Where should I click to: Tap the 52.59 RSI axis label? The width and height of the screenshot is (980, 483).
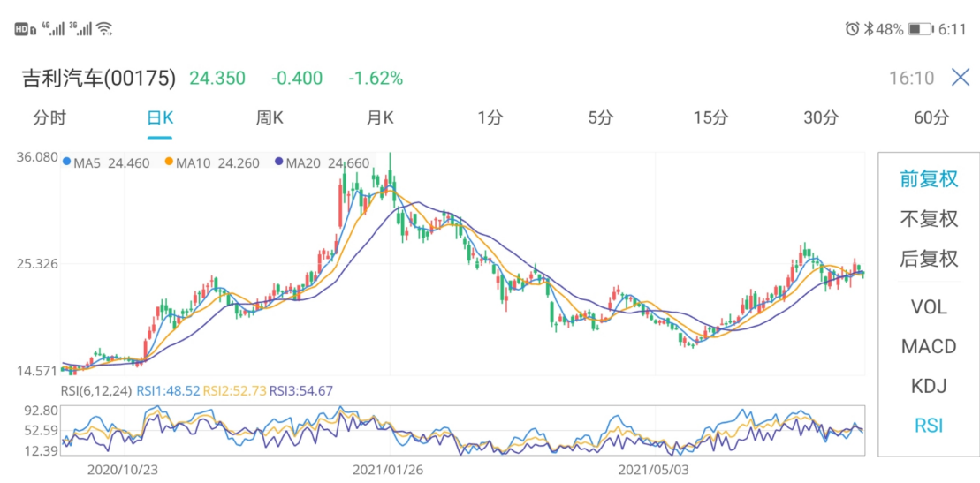coord(41,431)
